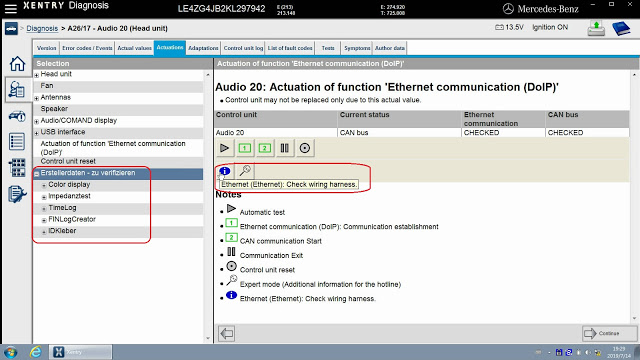Start CAN communication button 2
The image size is (640, 360).
pyautogui.click(x=264, y=148)
